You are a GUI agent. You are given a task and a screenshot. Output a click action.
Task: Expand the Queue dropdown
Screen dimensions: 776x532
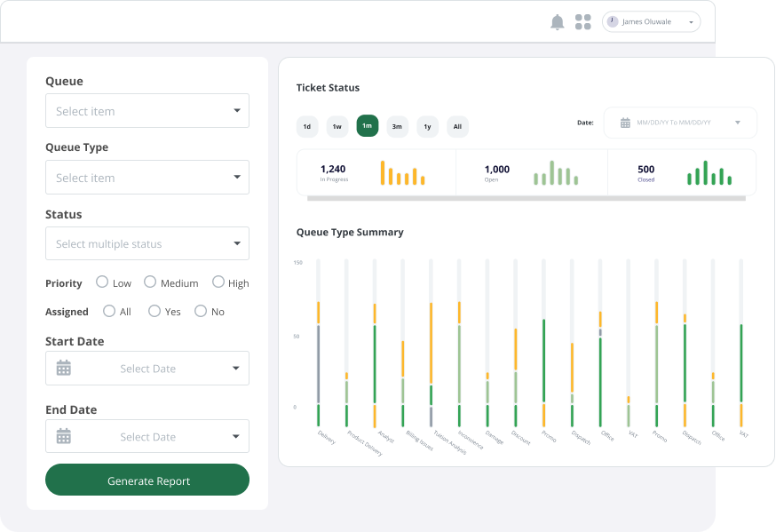147,111
